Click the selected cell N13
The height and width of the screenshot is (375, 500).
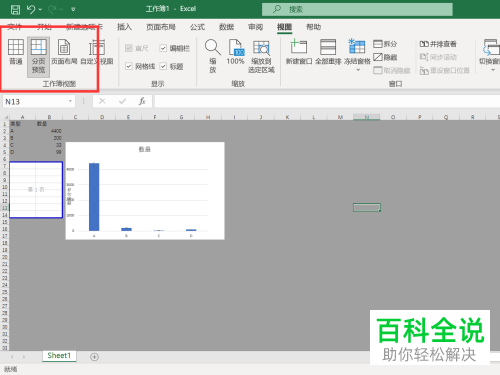click(x=367, y=208)
